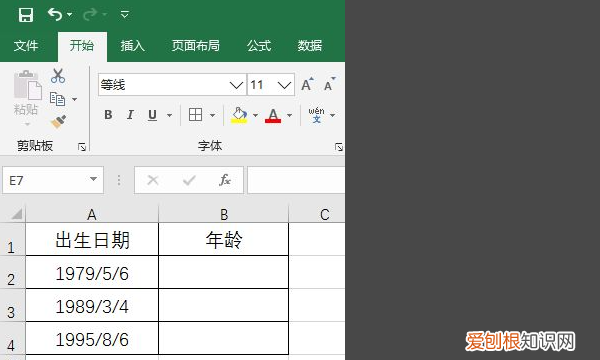Select row 3 header
The width and height of the screenshot is (600, 360).
12,305
